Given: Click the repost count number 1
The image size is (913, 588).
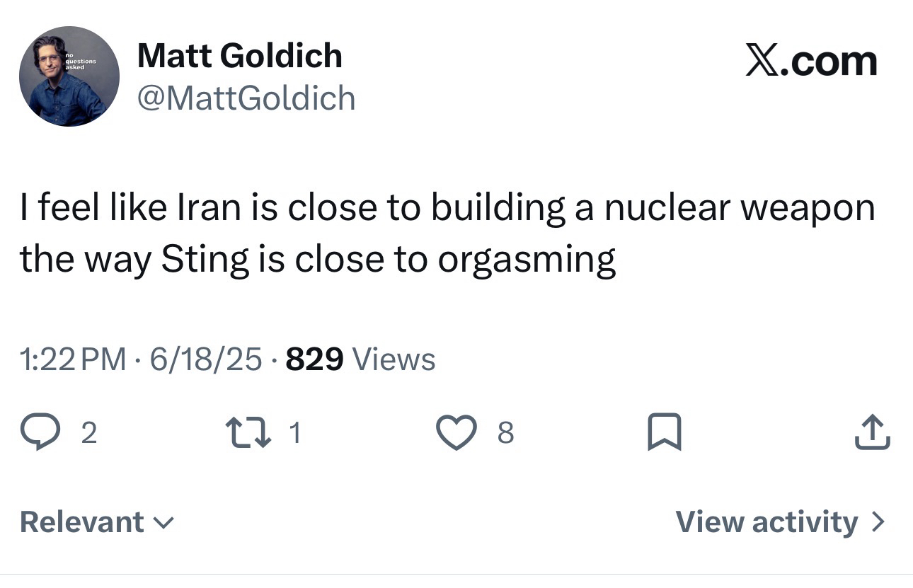Looking at the screenshot, I should pos(295,433).
